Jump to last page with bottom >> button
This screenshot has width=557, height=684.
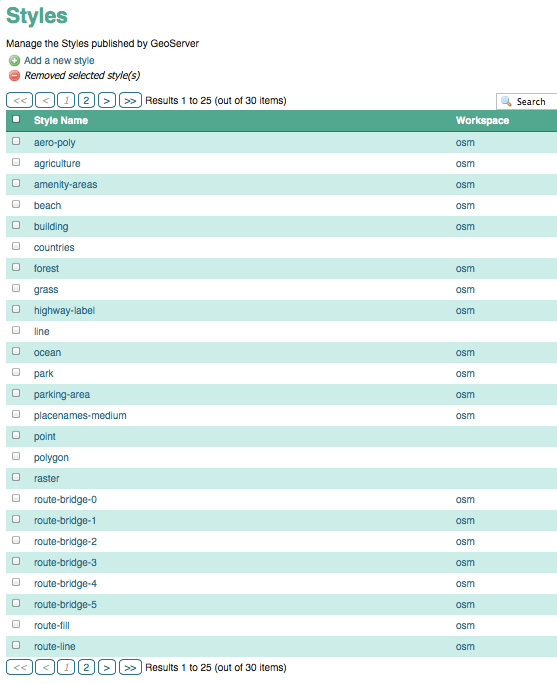tap(130, 667)
